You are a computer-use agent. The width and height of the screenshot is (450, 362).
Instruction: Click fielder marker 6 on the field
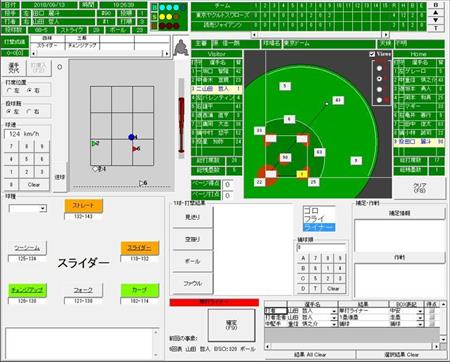(289, 119)
